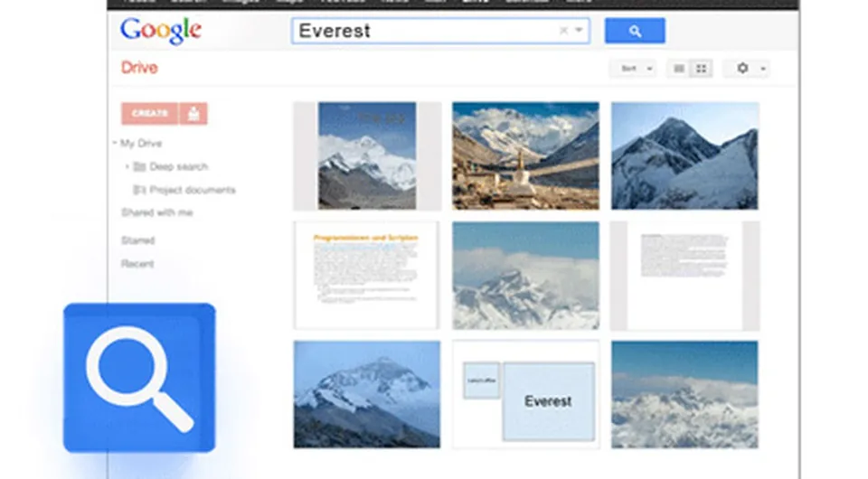868x479 pixels.
Task: Open the portrait mountain photo with gray borders
Action: click(x=367, y=156)
